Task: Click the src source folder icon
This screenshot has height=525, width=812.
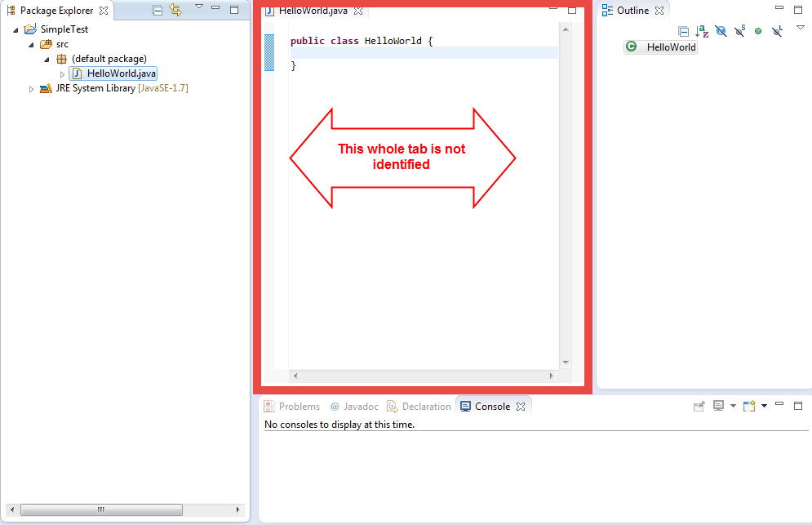Action: click(46, 44)
